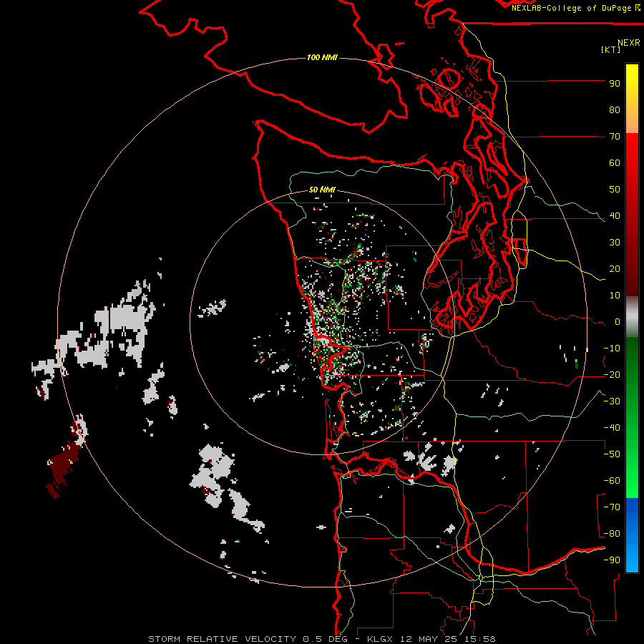Viewport: 644px width, 644px height.
Task: Click the -50 value on the velocity scale
Action: click(612, 454)
